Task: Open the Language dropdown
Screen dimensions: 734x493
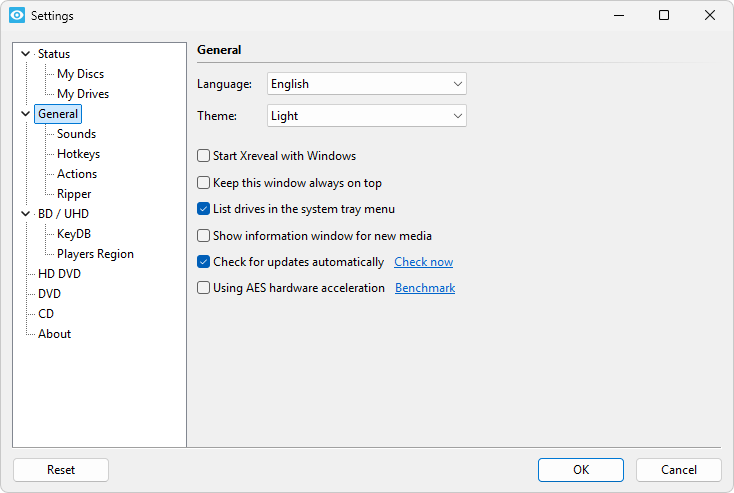Action: tap(366, 84)
